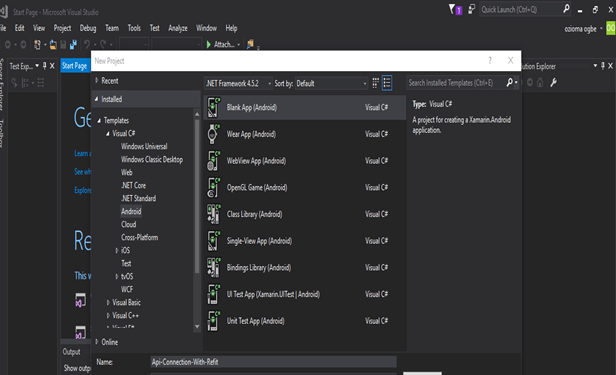
Task: Choose the Class Library (Android) template icon
Action: (213, 214)
